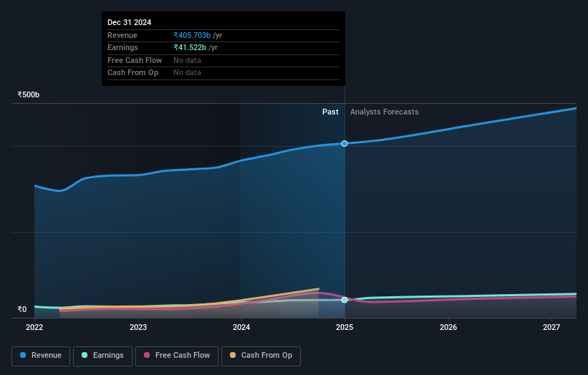Click the ₹405.703b revenue value
The height and width of the screenshot is (375, 588).
pos(192,35)
